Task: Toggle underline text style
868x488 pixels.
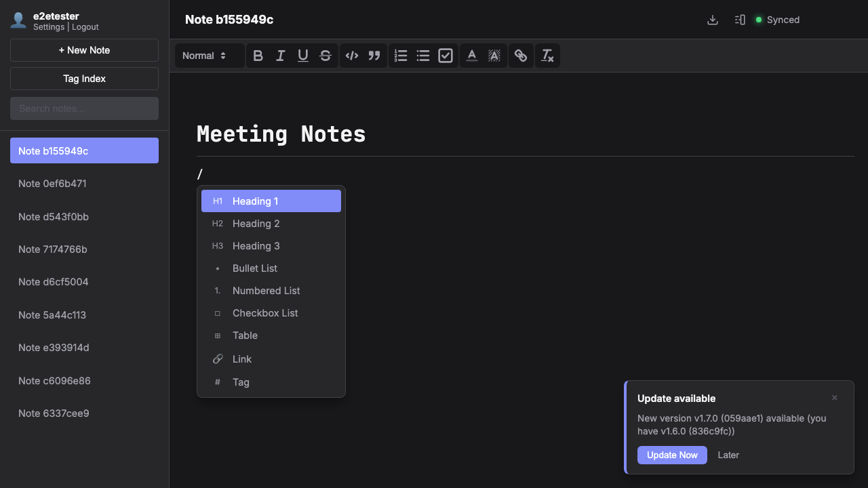Action: pos(303,56)
